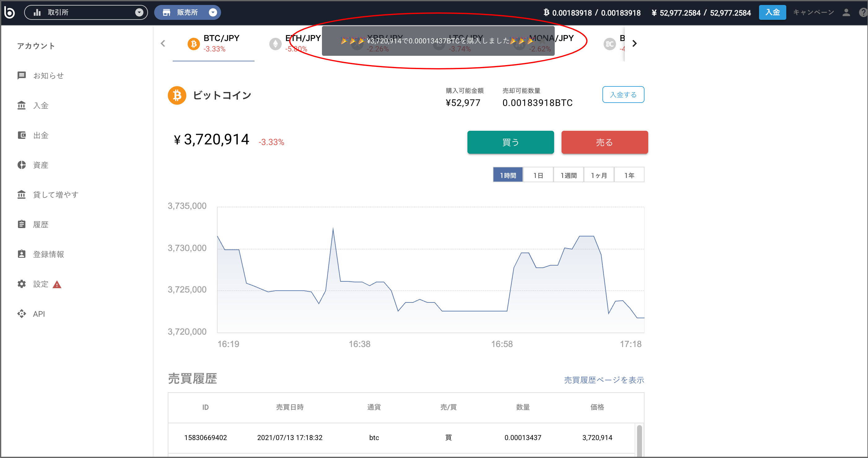Click the 履歴 clipboard icon
The image size is (868, 458).
click(22, 224)
